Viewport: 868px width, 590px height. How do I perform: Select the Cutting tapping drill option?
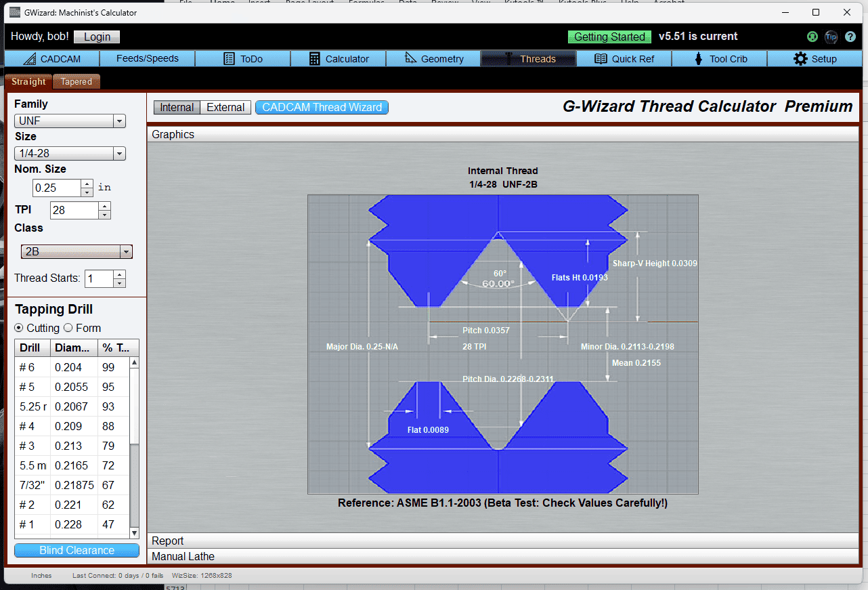tap(19, 328)
